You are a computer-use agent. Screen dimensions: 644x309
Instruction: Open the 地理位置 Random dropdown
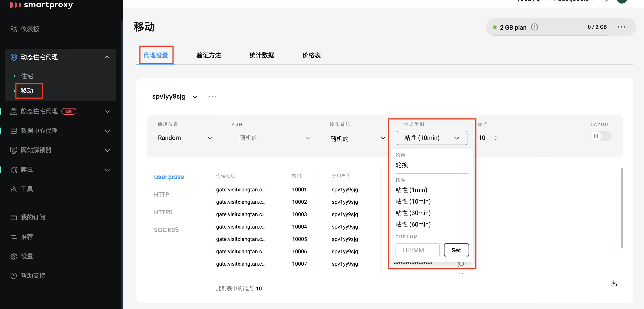185,138
